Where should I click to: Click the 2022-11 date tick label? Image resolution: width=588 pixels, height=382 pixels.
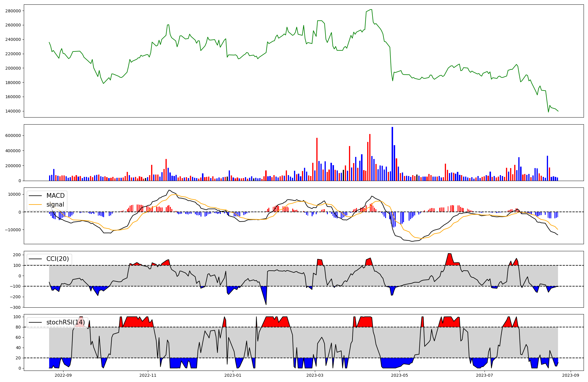click(148, 375)
